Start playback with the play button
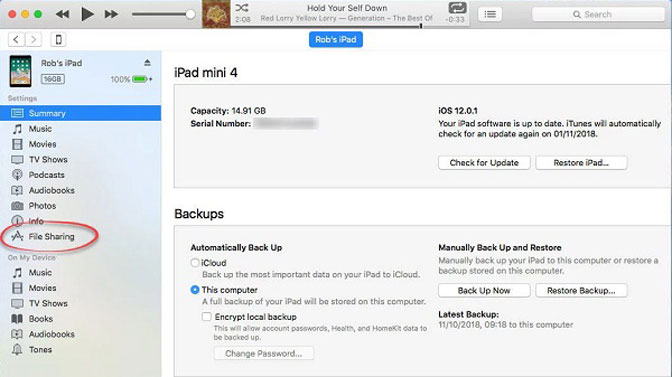 click(x=87, y=14)
